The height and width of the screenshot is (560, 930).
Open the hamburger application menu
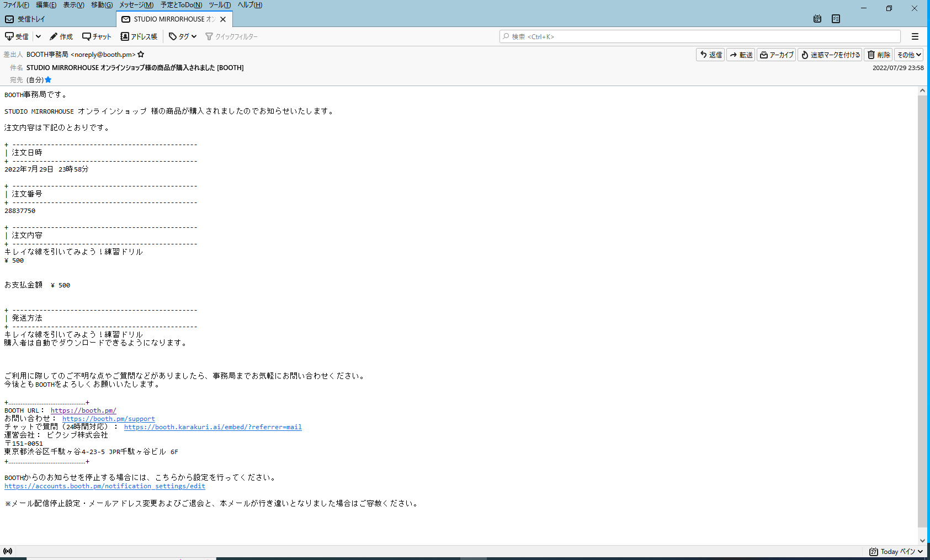915,36
